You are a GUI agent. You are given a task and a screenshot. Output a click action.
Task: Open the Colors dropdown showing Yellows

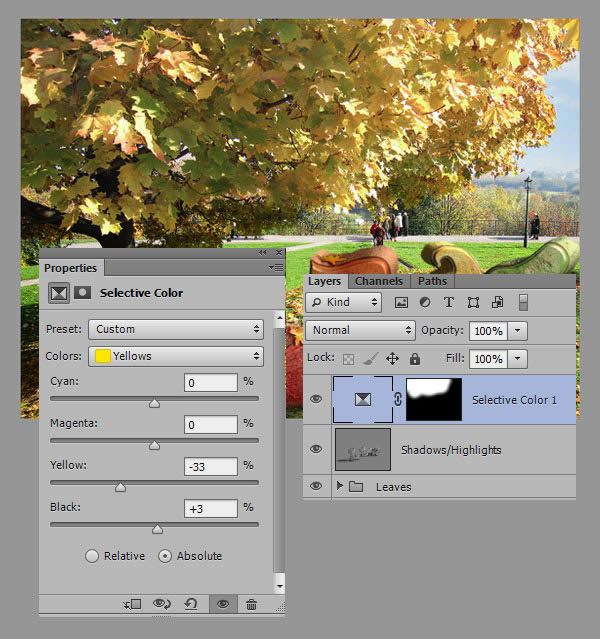[175, 356]
